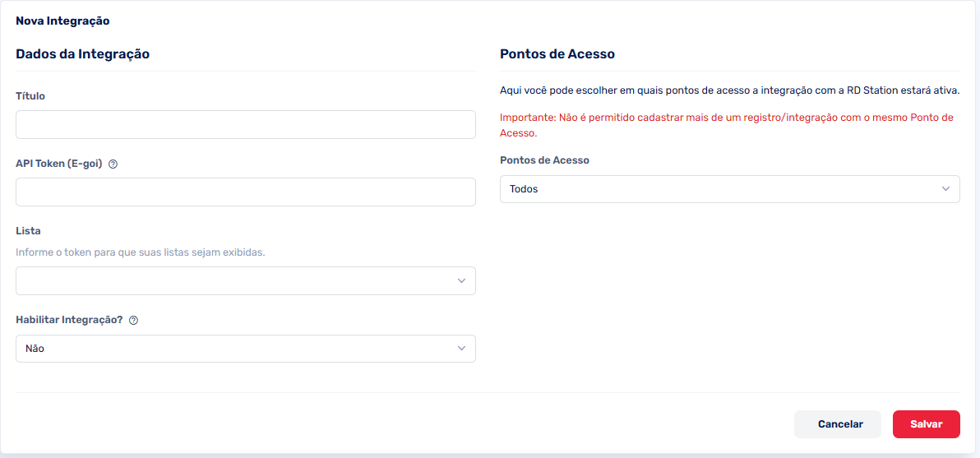Click the hint text under the Lista label
This screenshot has height=458, width=980.
141,252
